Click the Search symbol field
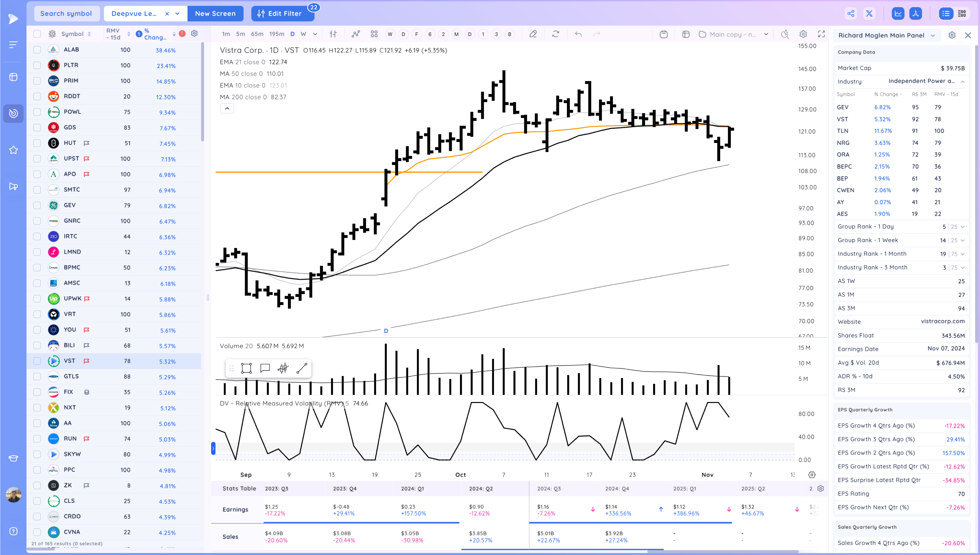980x555 pixels. coord(66,14)
